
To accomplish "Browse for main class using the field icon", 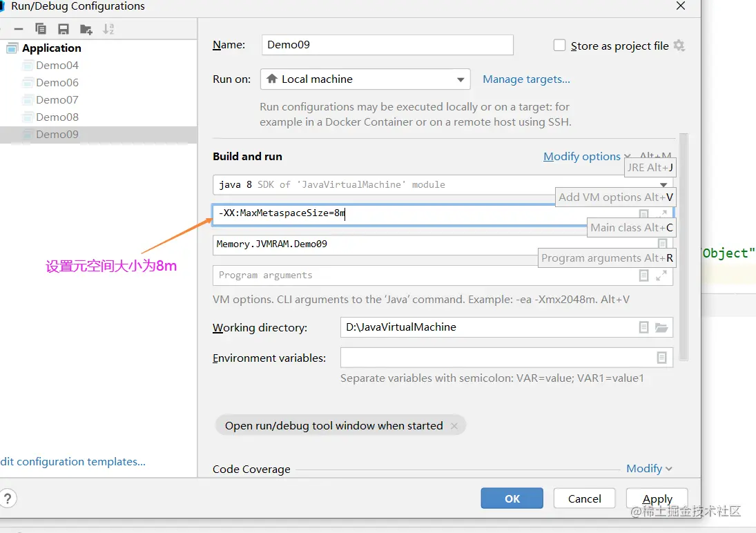I will pos(663,244).
